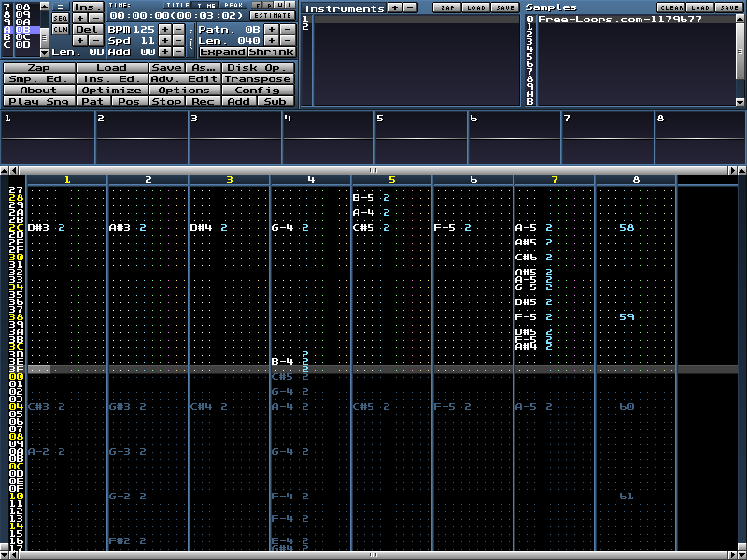Increase Spd value with plus button
Screen dimensions: 747x560
(x=165, y=40)
